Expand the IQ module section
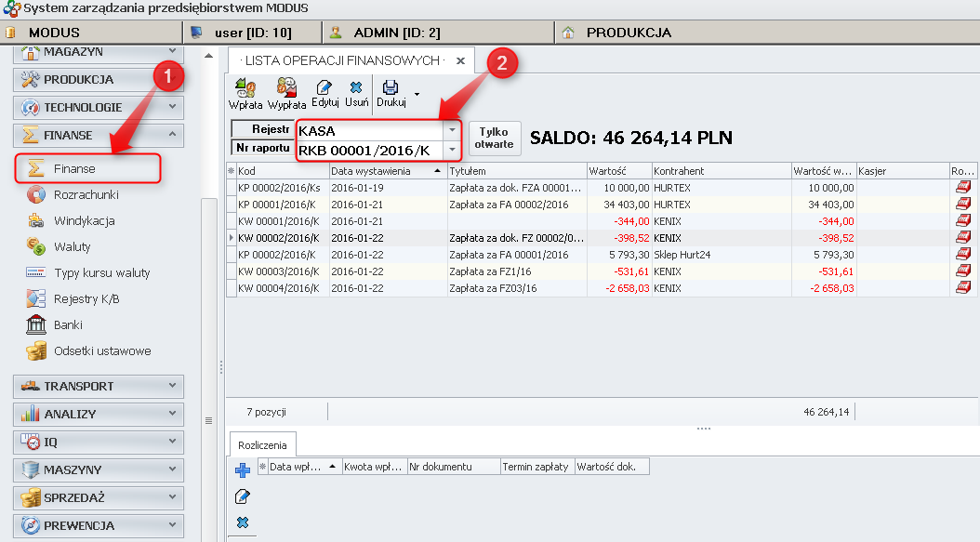This screenshot has height=542, width=980. pyautogui.click(x=99, y=442)
